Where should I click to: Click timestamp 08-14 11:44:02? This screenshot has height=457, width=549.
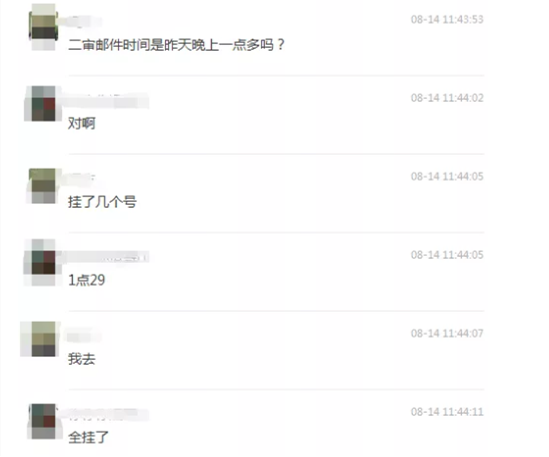coord(447,98)
